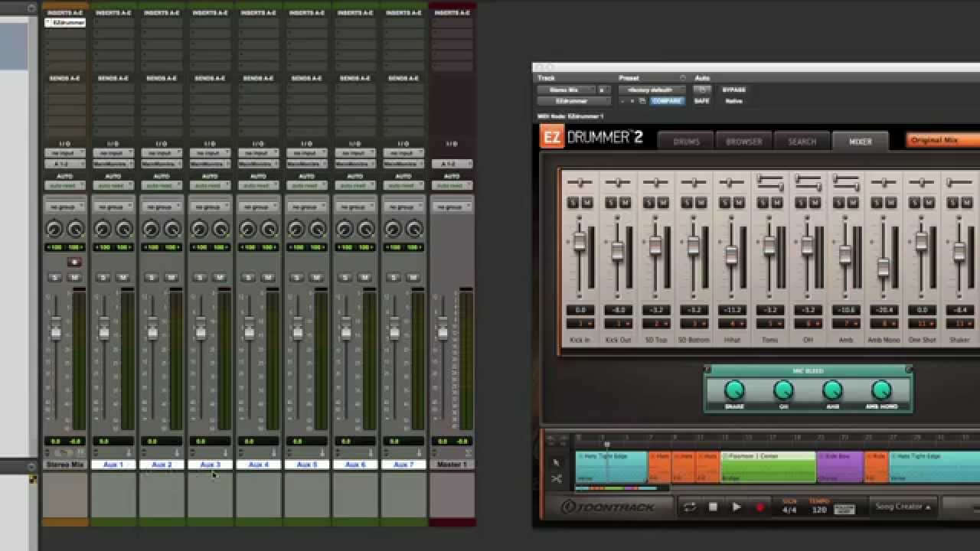Mute the SD Top channel in EZdrummer
Viewport: 980px width, 551px height.
click(x=663, y=202)
